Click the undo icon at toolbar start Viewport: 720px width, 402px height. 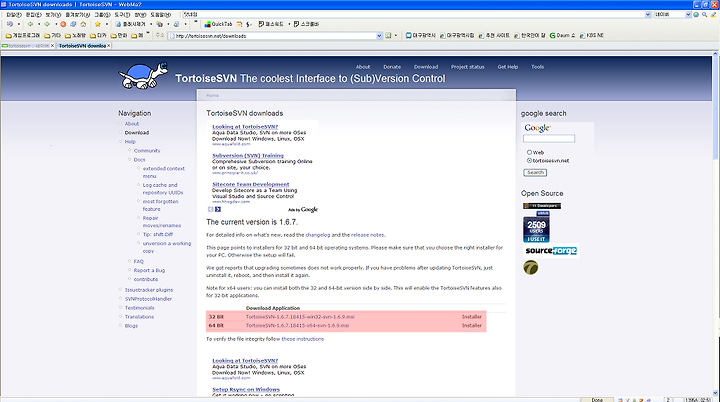point(10,24)
